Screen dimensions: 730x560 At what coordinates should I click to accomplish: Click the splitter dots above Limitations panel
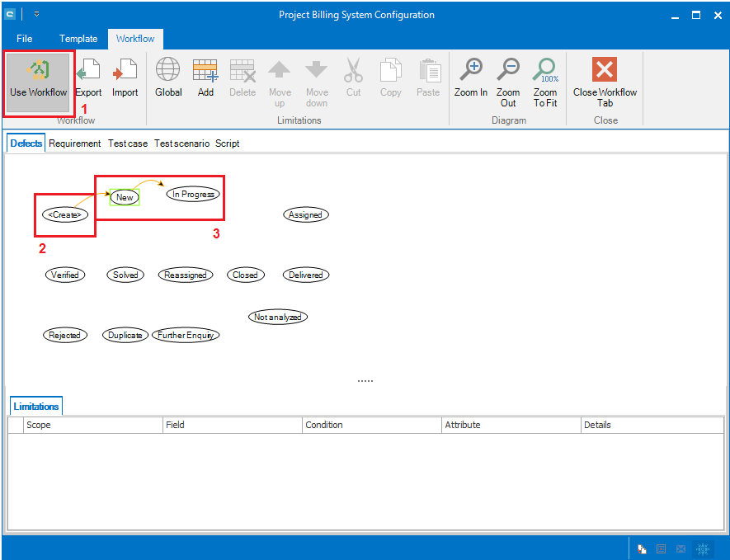pos(365,381)
